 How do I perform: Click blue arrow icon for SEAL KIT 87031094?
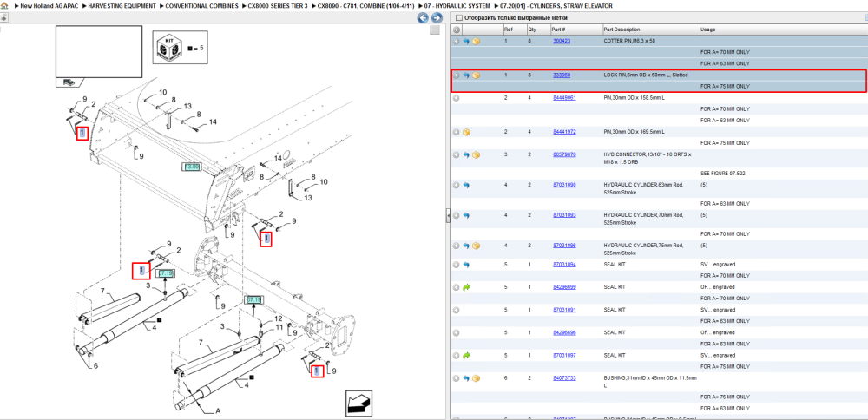pos(466,265)
